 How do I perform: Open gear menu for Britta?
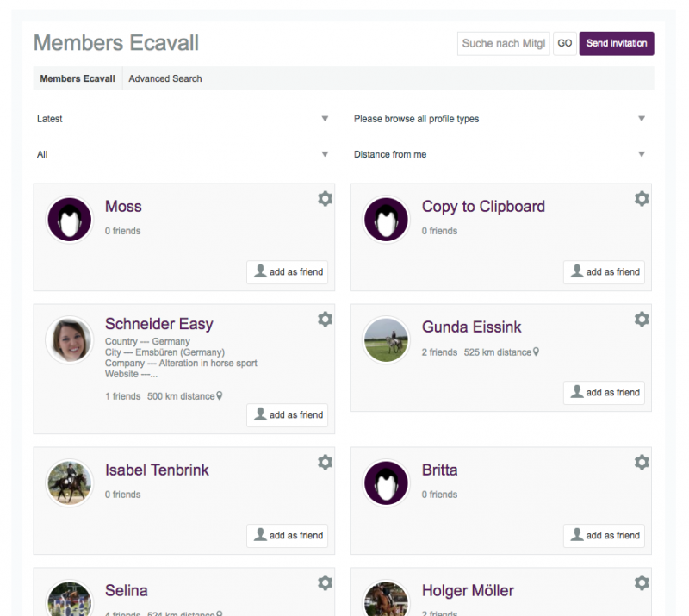point(642,462)
